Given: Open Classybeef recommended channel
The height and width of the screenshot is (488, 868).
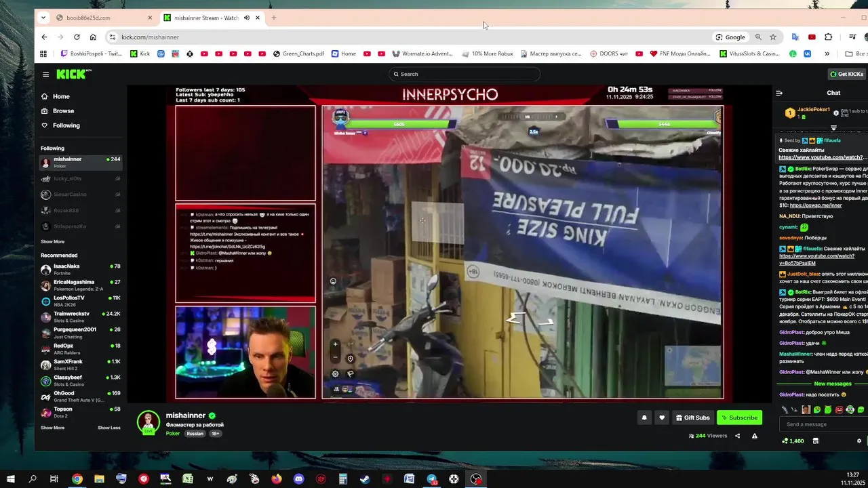Looking at the screenshot, I should point(80,380).
